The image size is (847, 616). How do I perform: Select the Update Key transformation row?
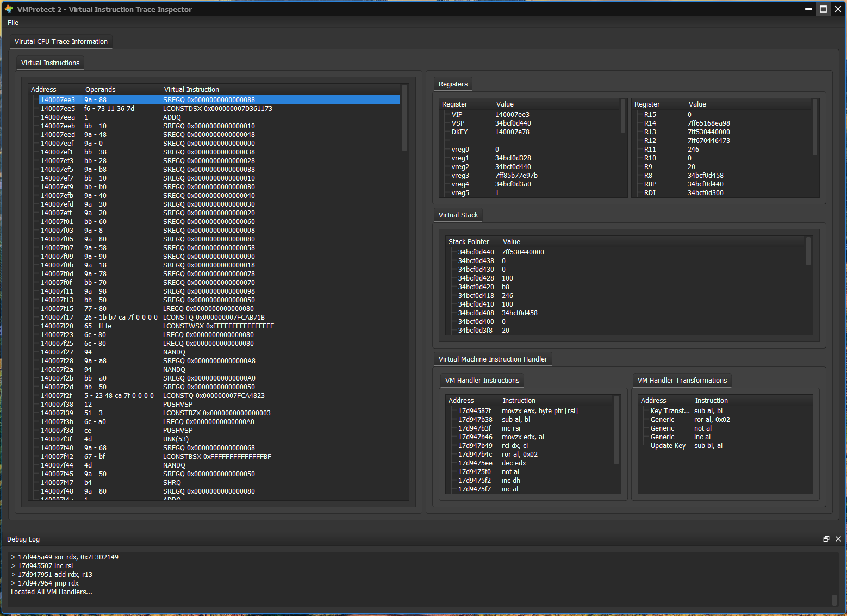click(668, 446)
